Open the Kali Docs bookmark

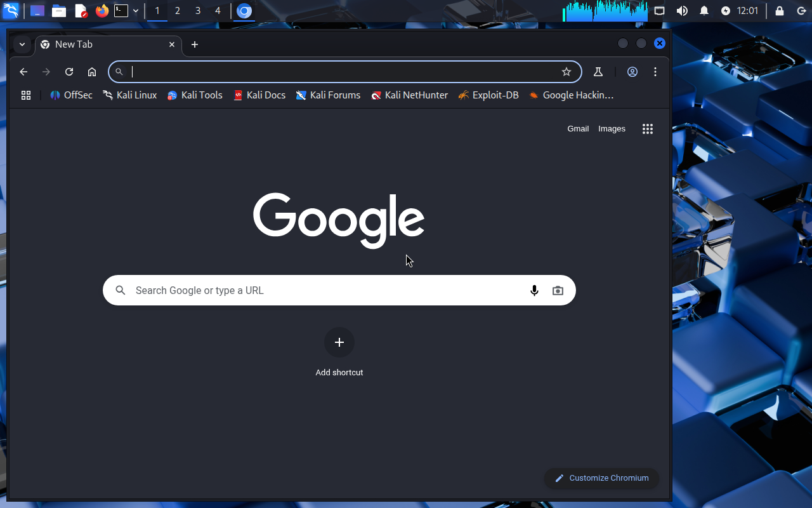(x=259, y=95)
